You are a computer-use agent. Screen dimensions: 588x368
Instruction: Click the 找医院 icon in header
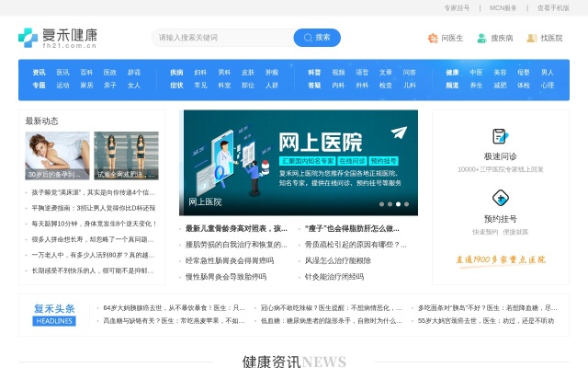pos(532,39)
